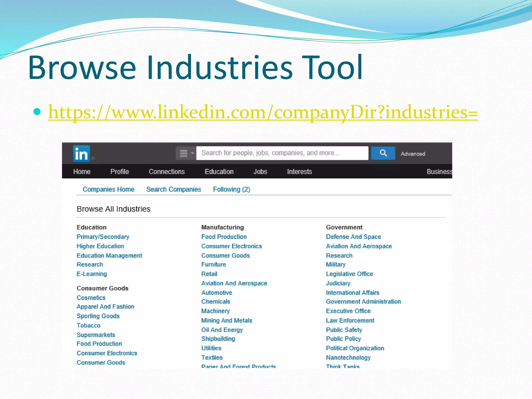Open Executive Office link
This screenshot has width=532, height=399.
click(348, 311)
